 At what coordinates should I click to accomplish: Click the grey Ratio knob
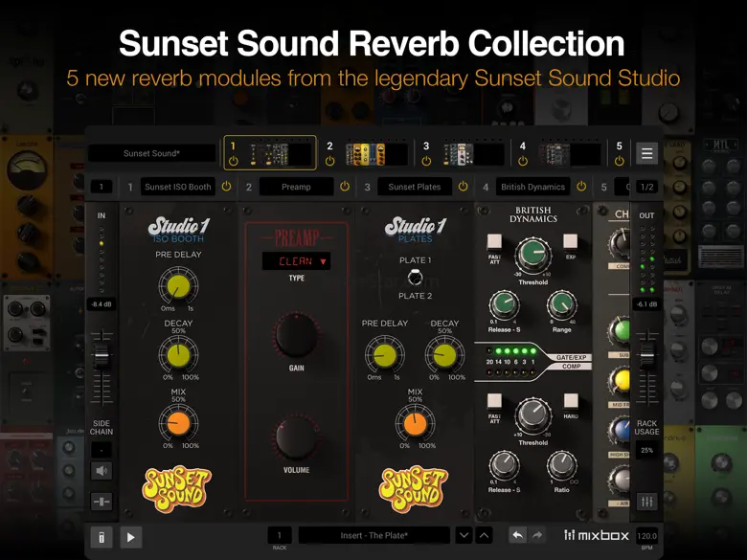[562, 465]
